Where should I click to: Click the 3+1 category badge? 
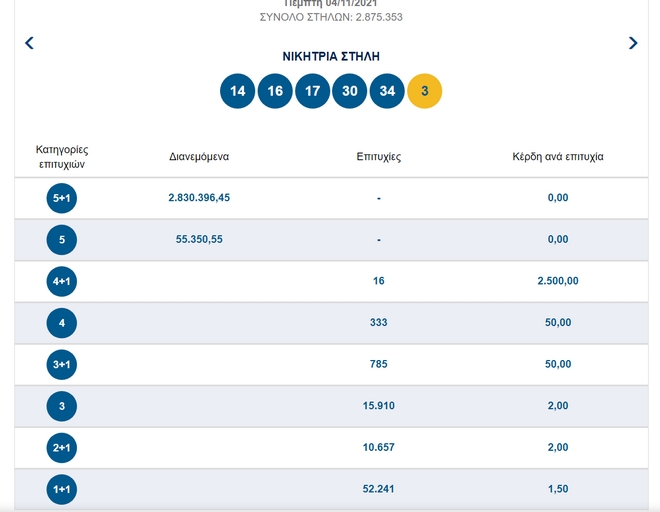(x=62, y=365)
